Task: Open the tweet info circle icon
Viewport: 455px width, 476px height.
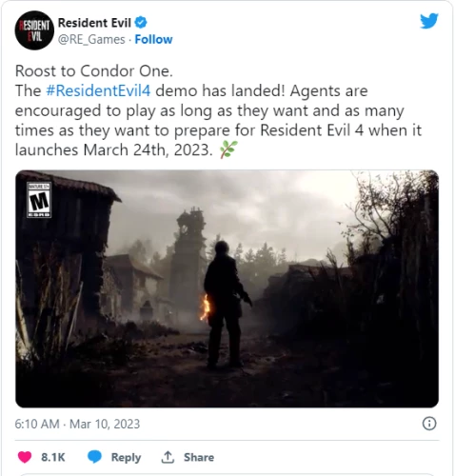Action: pyautogui.click(x=429, y=424)
